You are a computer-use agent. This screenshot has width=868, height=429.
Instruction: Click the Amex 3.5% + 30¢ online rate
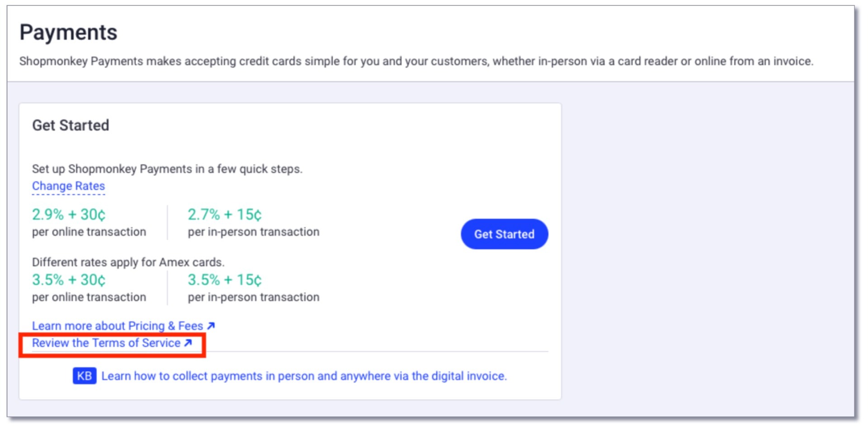(68, 280)
